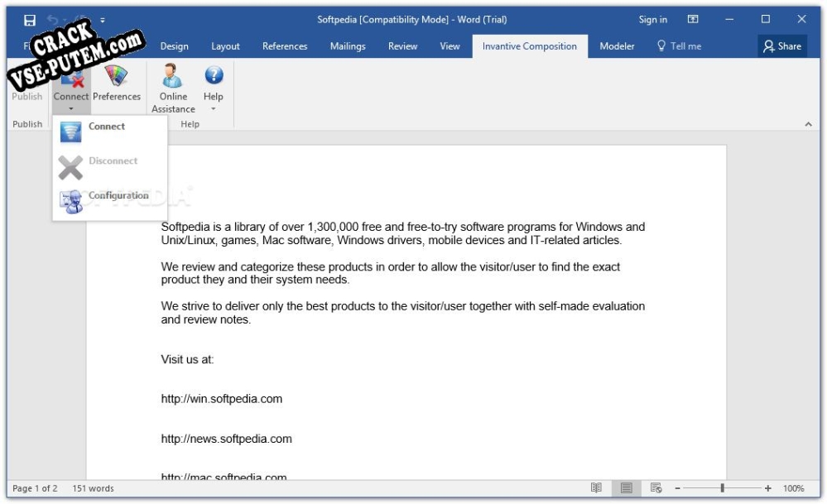Screen dimensions: 827x504
Task: Click the Save icon in title bar
Action: 30,20
